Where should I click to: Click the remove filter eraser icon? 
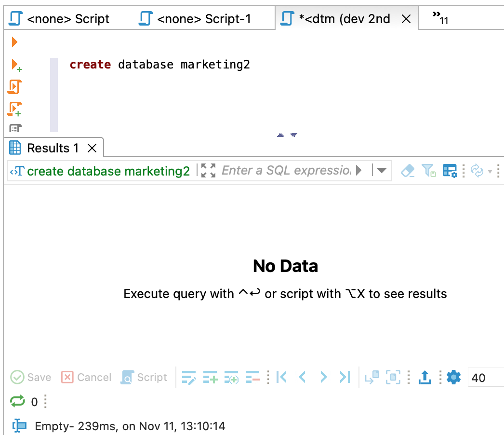(x=408, y=171)
